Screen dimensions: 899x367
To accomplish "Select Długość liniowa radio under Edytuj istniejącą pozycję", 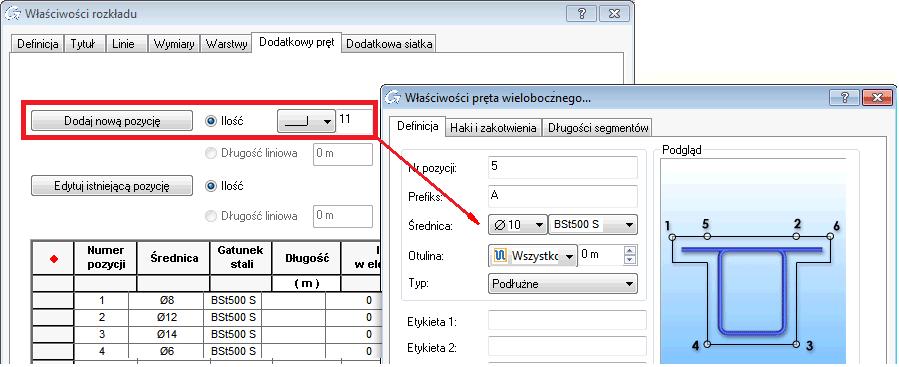I will tap(211, 216).
